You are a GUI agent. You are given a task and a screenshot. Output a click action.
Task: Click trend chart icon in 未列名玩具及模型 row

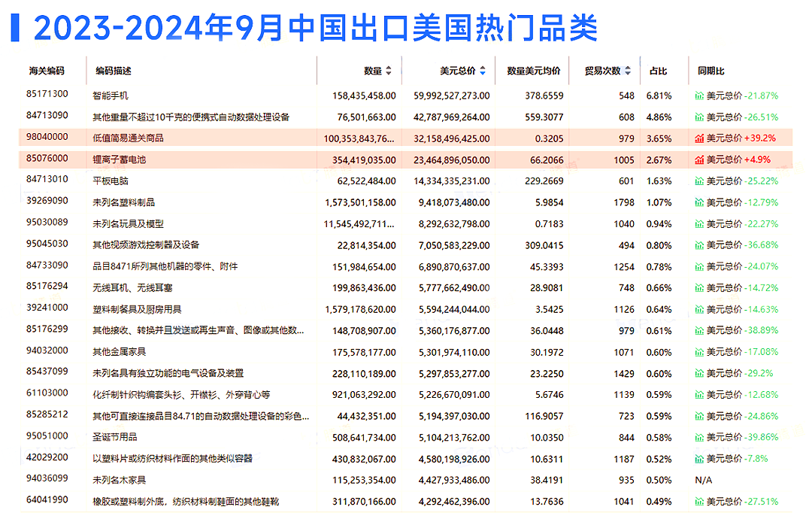pyautogui.click(x=699, y=224)
